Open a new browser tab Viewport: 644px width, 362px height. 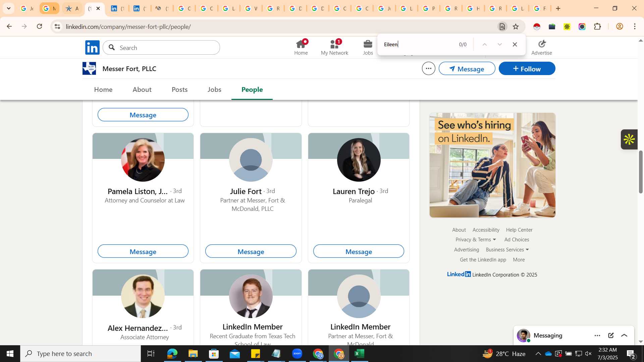(558, 8)
